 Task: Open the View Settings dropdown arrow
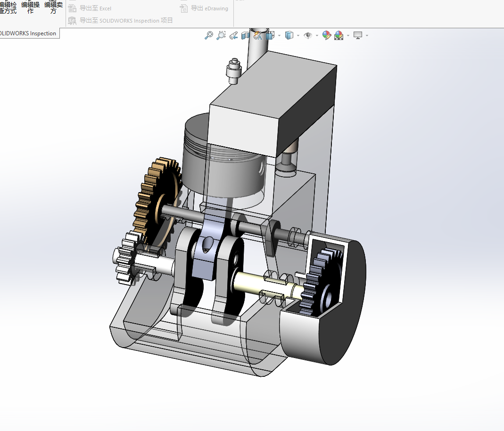point(367,35)
